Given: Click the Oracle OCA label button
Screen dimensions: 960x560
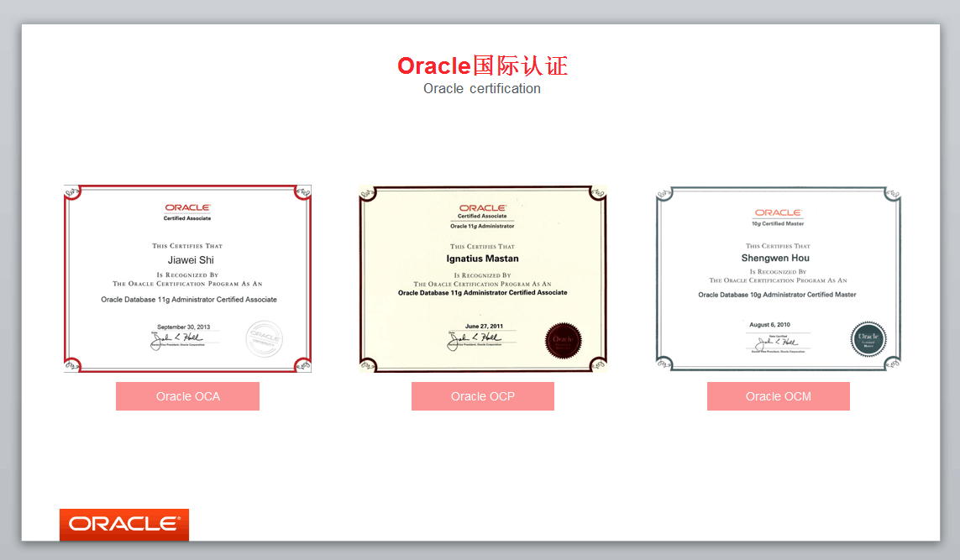Looking at the screenshot, I should (187, 396).
